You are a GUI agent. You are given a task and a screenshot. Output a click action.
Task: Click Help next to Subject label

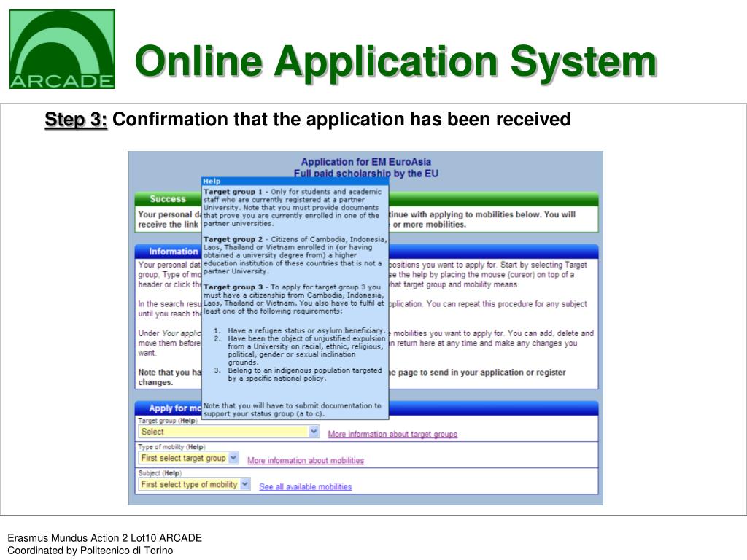click(x=172, y=472)
